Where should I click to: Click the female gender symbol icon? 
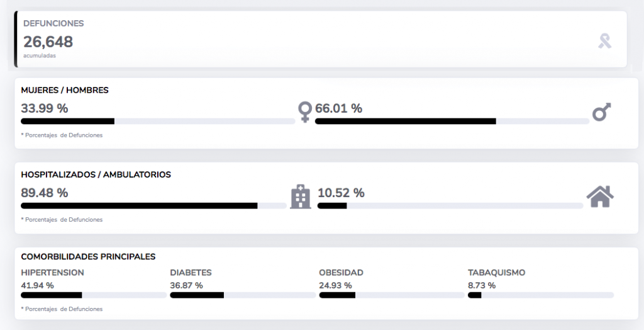point(305,112)
